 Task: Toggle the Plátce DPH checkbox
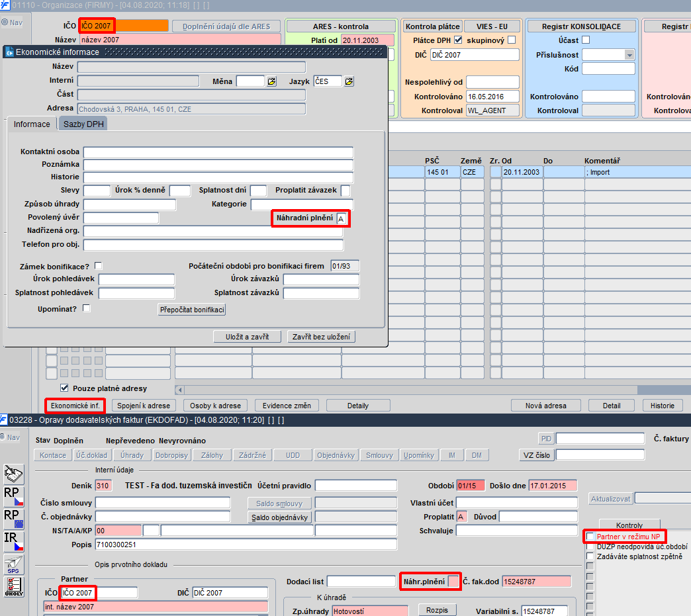coord(458,40)
